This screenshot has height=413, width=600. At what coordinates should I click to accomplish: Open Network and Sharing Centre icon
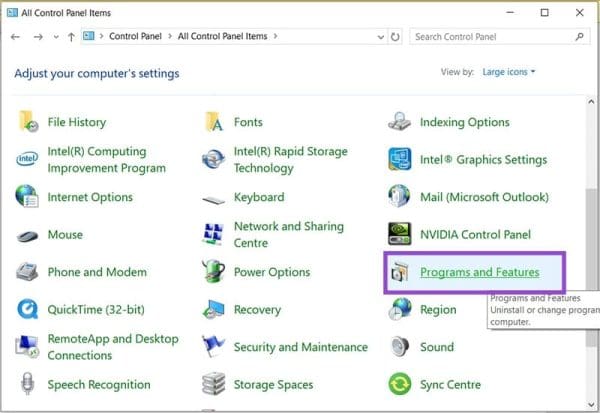(213, 234)
